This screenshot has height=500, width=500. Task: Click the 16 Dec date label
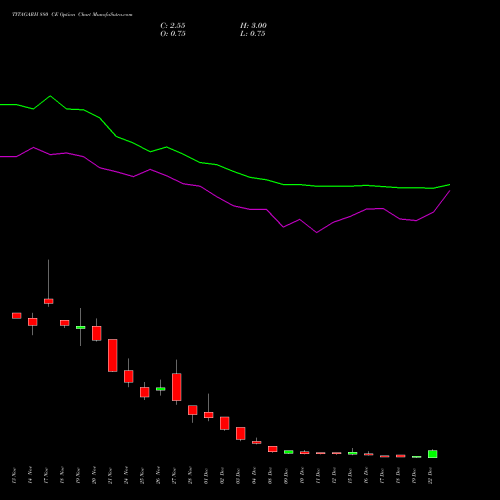[366, 476]
